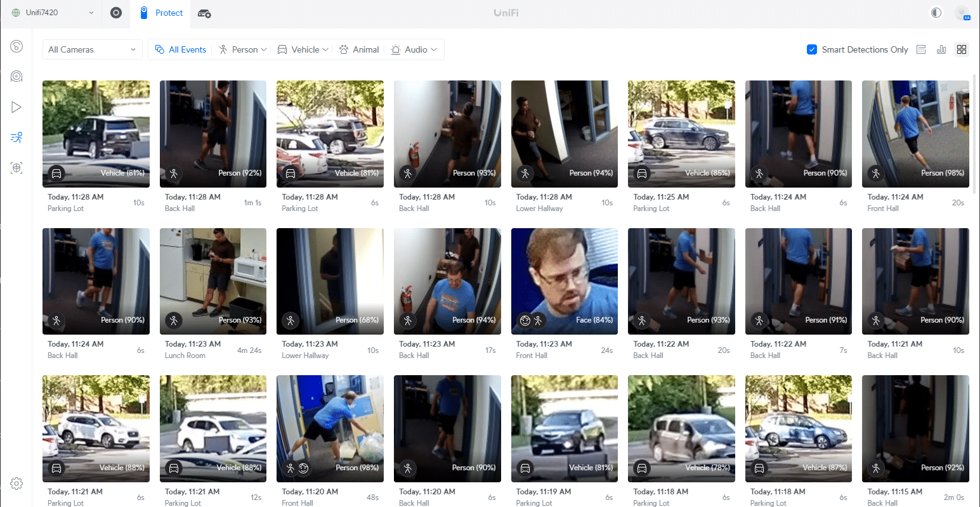Open the Face (84%) Front Hall thumbnail
Viewport: 980px width, 507px height.
[565, 281]
